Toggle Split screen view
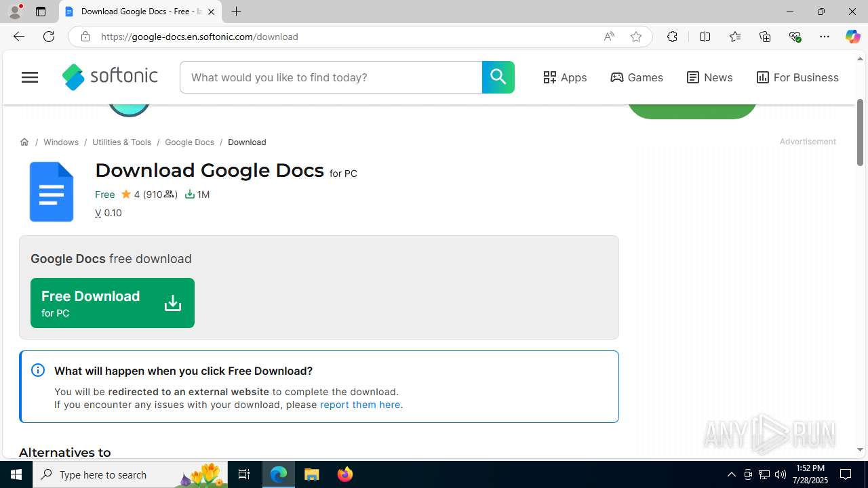The height and width of the screenshot is (488, 868). [x=705, y=37]
